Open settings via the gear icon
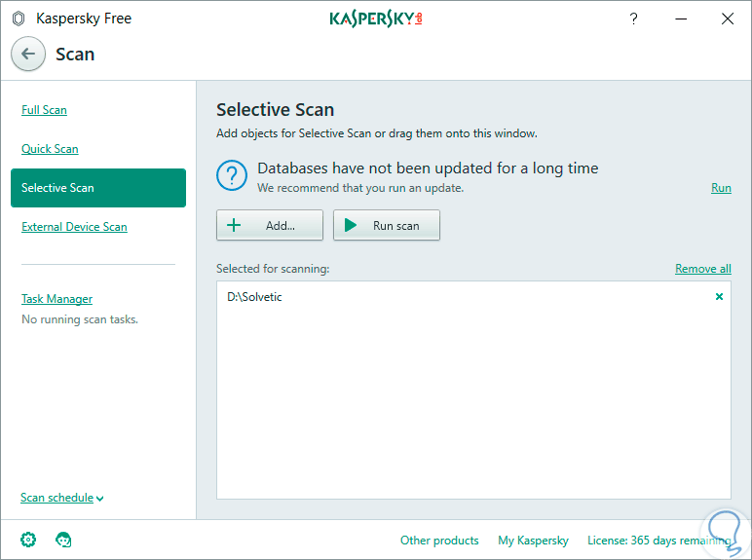Image resolution: width=752 pixels, height=560 pixels. click(28, 540)
